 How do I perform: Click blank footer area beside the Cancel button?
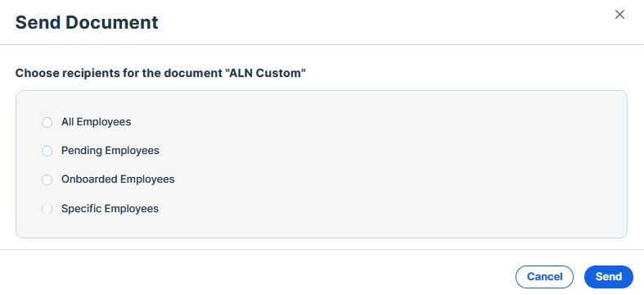(287, 275)
